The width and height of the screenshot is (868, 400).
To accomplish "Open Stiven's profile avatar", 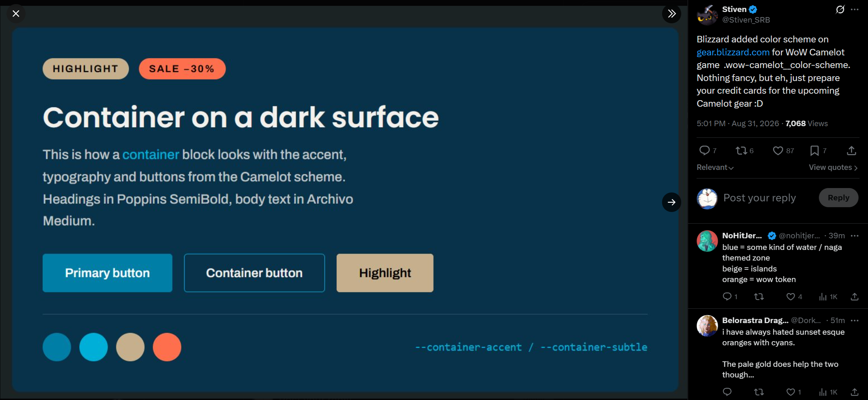I will [x=707, y=15].
